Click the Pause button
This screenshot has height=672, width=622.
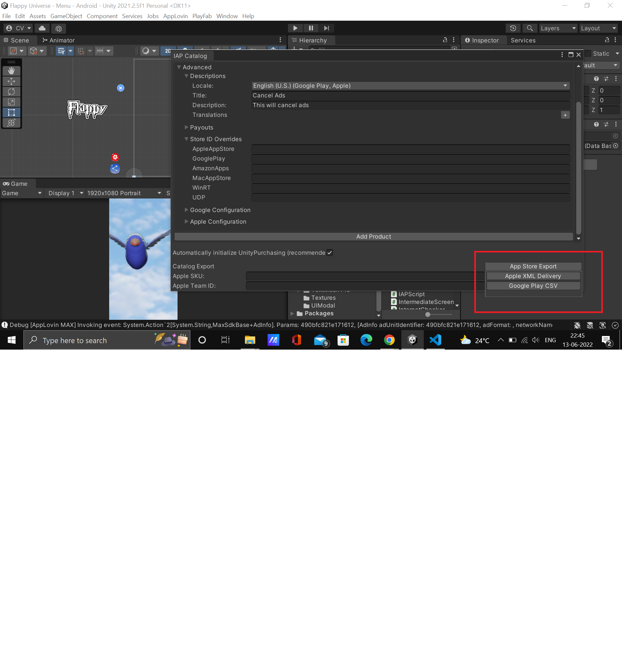[311, 28]
